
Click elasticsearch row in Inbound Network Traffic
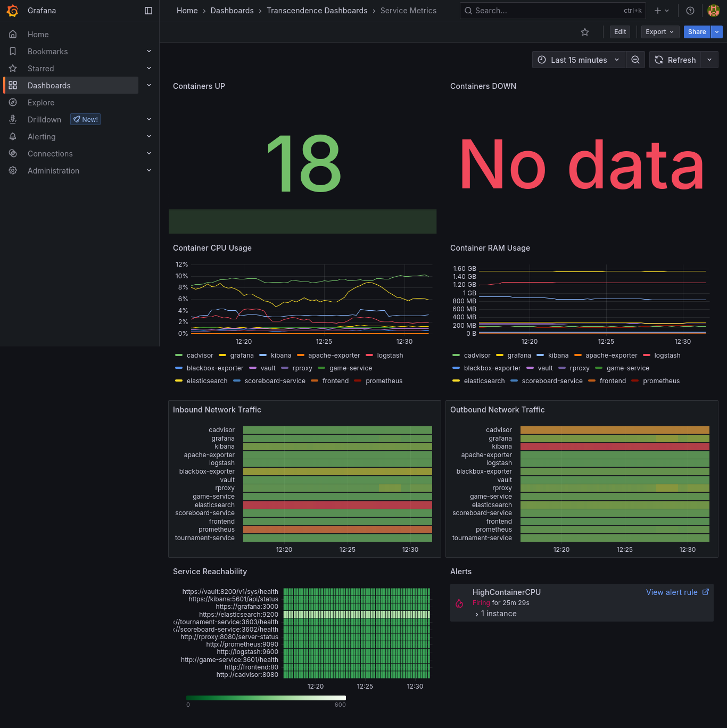337,505
